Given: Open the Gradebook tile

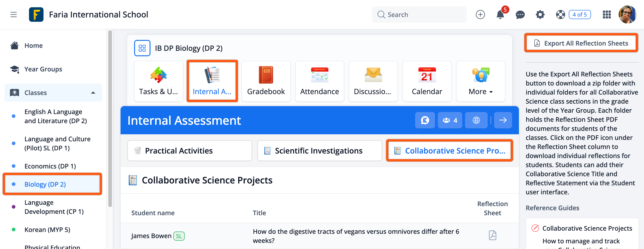Looking at the screenshot, I should click(x=266, y=81).
